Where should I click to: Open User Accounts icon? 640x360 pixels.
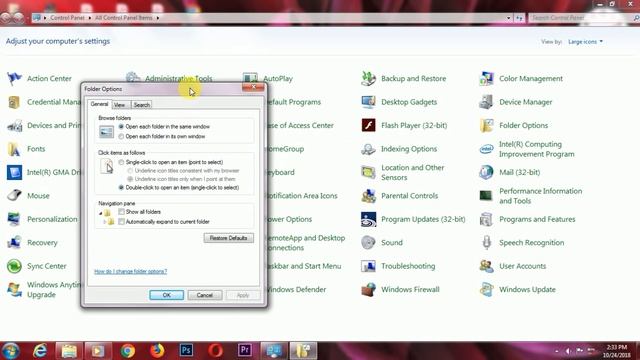[x=486, y=266]
